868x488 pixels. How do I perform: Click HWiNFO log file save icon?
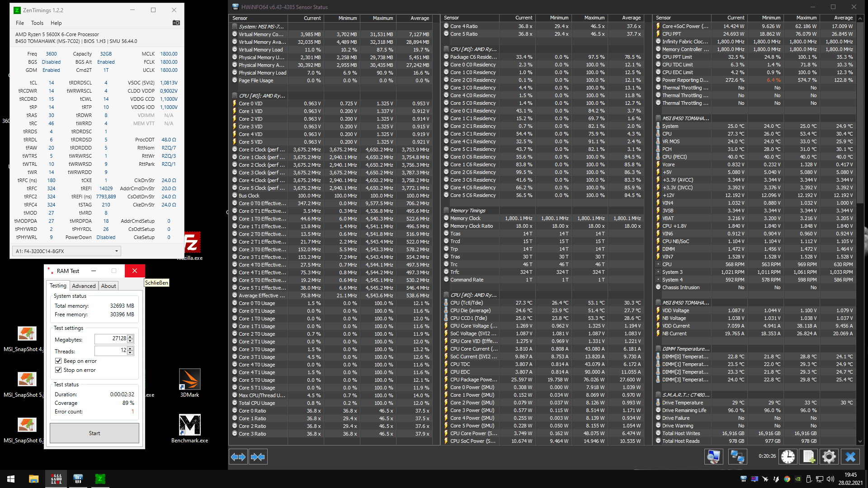(x=809, y=457)
